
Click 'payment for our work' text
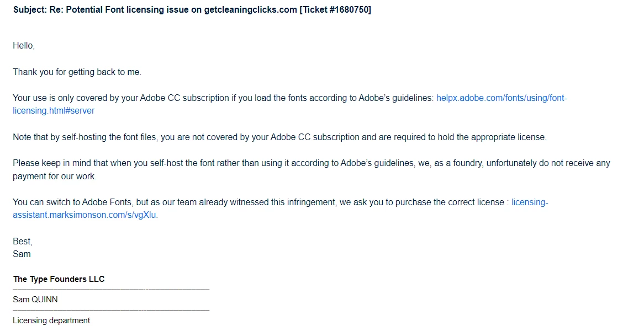pyautogui.click(x=55, y=177)
